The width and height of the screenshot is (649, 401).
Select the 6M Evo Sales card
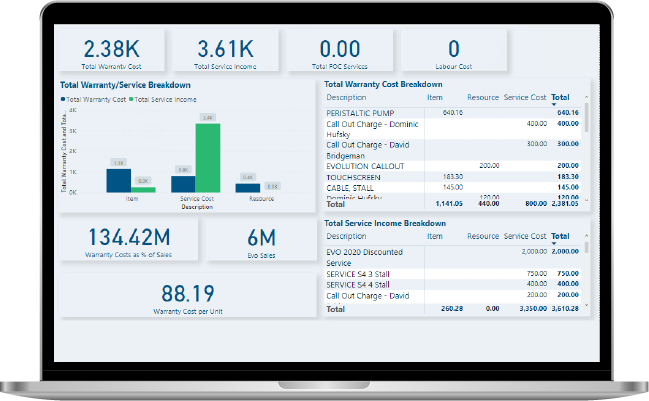(x=261, y=240)
